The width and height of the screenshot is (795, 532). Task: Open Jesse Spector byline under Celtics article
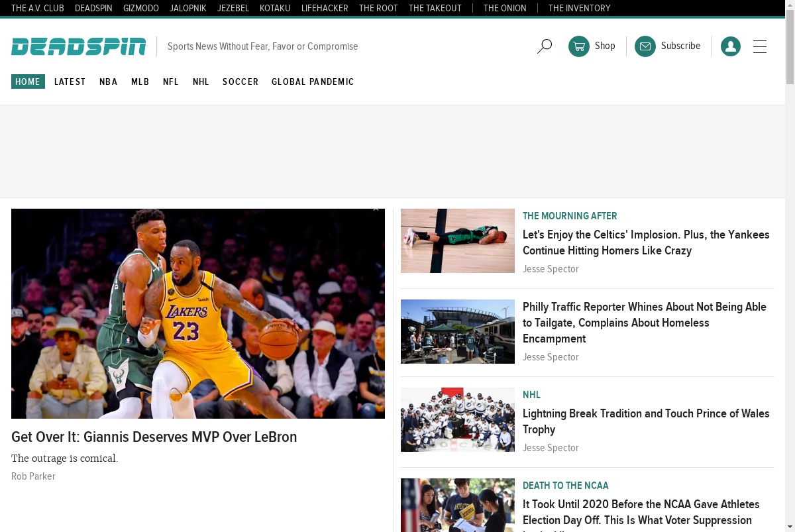click(x=551, y=269)
